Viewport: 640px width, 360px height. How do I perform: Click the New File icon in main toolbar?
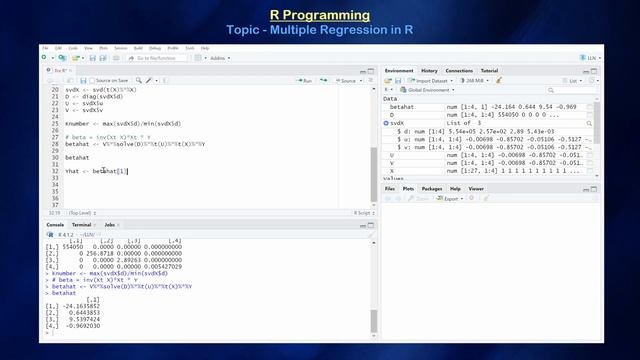coord(44,58)
